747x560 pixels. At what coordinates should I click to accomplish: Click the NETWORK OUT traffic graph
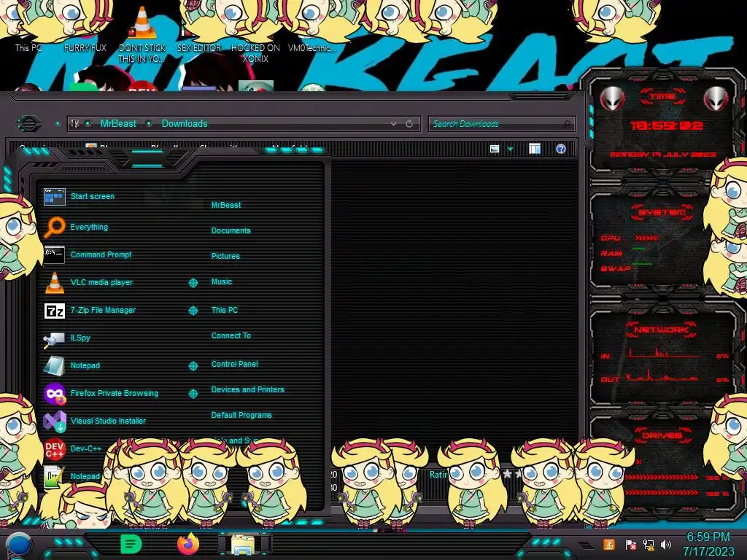click(664, 376)
